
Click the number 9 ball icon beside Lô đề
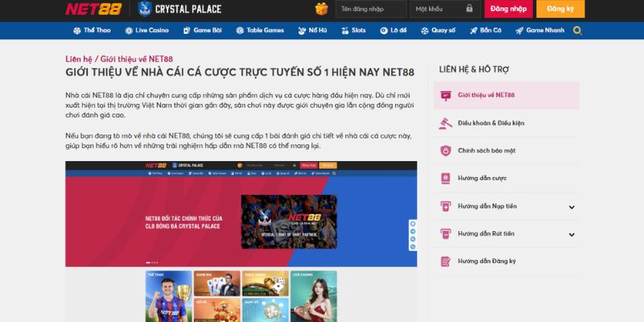click(x=384, y=31)
